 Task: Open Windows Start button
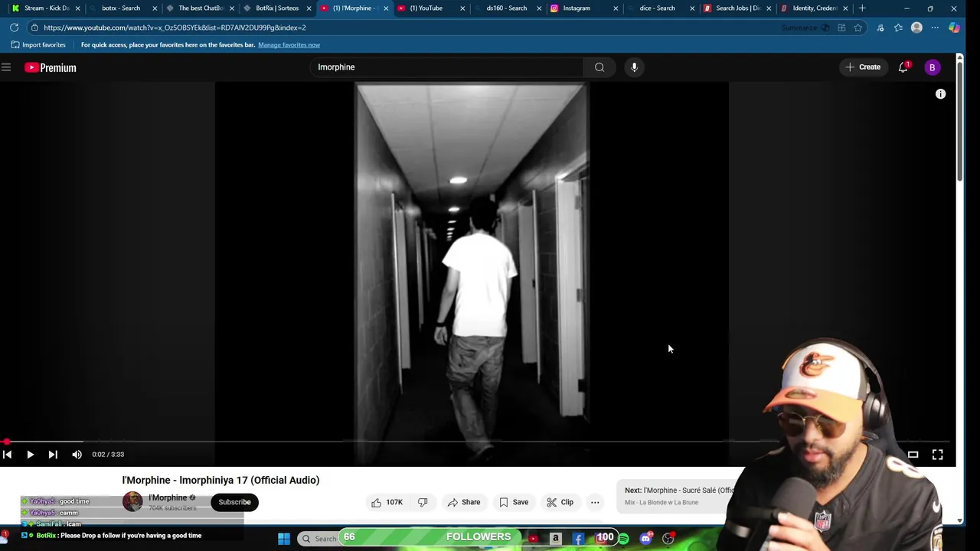pos(284,539)
